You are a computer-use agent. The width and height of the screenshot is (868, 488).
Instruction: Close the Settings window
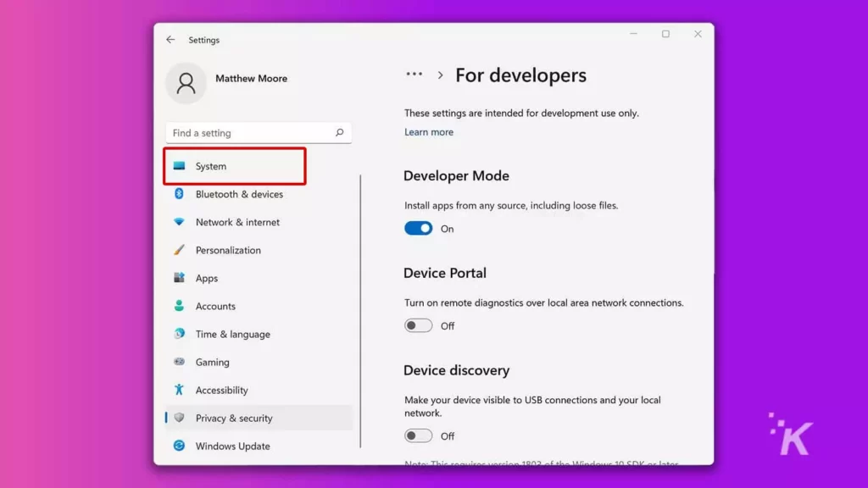(698, 34)
